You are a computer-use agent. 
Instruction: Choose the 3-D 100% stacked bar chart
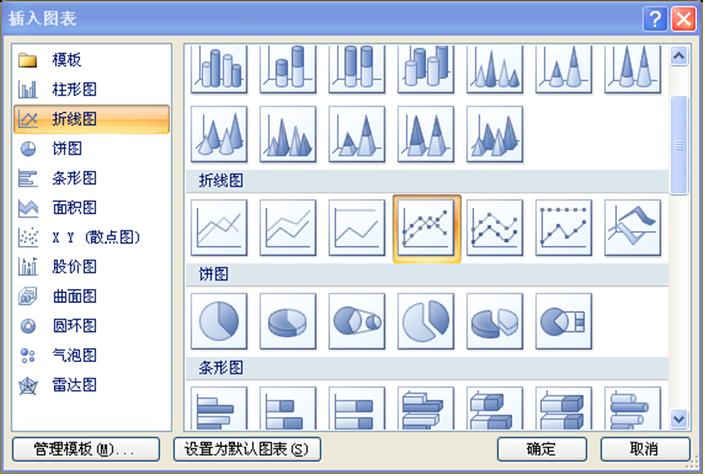tap(564, 408)
